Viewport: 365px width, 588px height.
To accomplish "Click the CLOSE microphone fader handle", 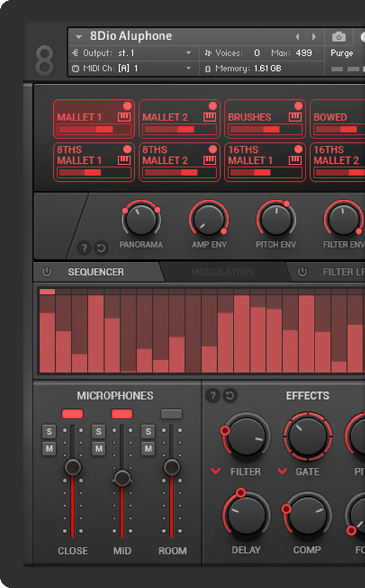I will (73, 467).
